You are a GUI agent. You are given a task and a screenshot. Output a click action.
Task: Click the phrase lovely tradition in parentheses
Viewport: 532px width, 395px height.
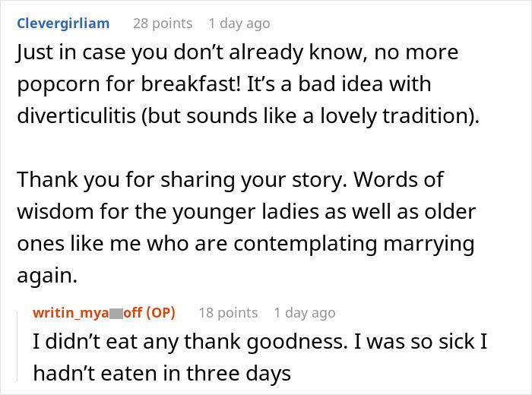(x=395, y=115)
